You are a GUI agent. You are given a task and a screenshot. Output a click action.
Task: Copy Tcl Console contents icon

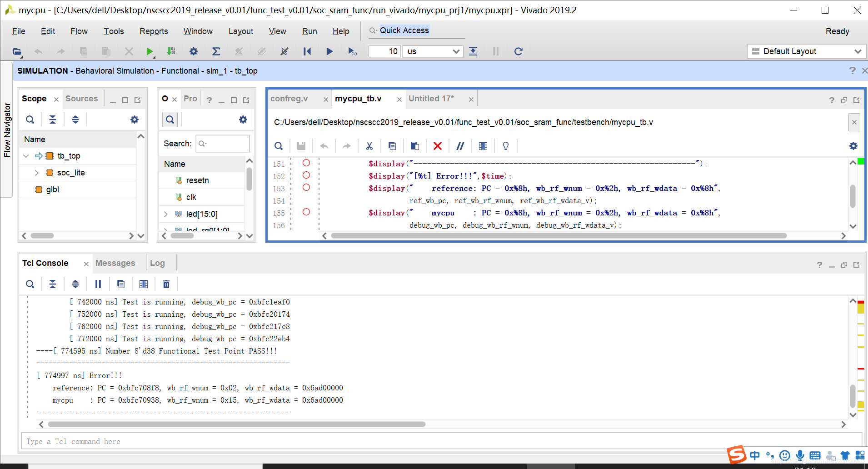pos(121,284)
